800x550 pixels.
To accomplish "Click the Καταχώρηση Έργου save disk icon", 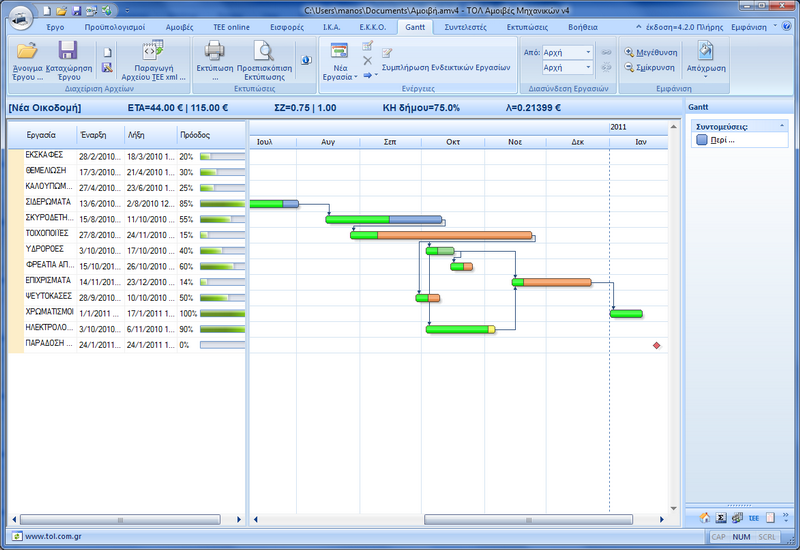I will 68,52.
